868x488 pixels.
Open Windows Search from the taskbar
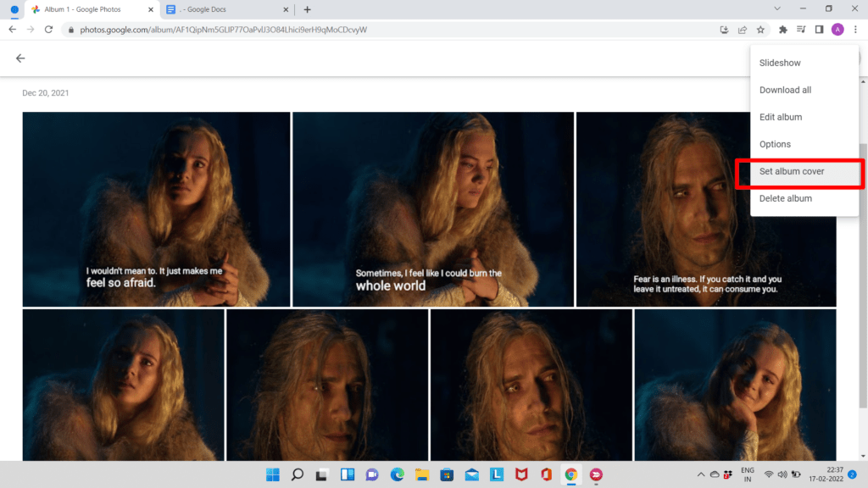298,474
